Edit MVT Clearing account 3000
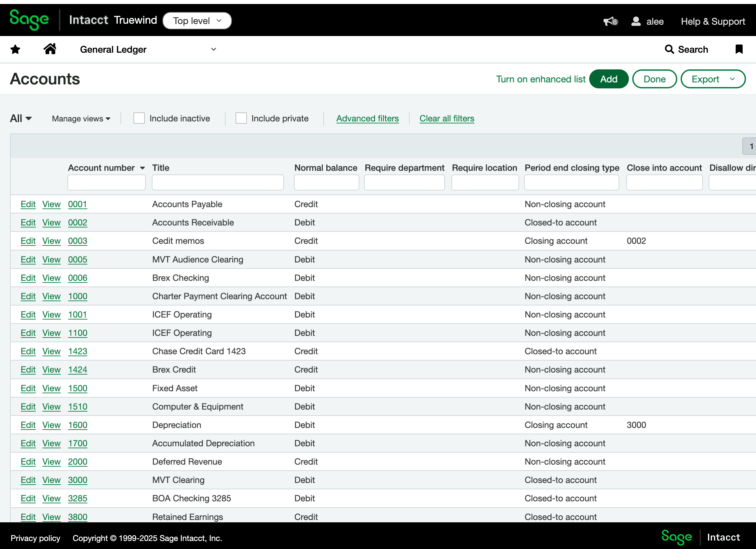Screen dimensions: 756x549 (x=28, y=480)
